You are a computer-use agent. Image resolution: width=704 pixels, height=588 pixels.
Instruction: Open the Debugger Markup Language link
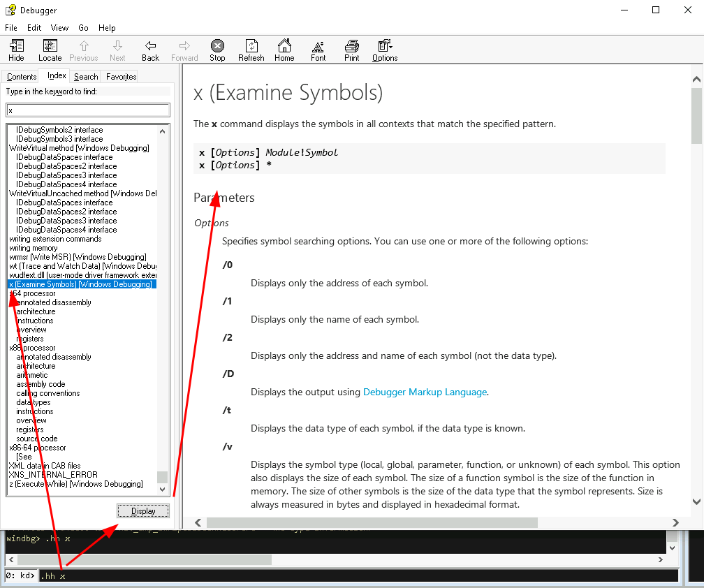click(x=425, y=392)
